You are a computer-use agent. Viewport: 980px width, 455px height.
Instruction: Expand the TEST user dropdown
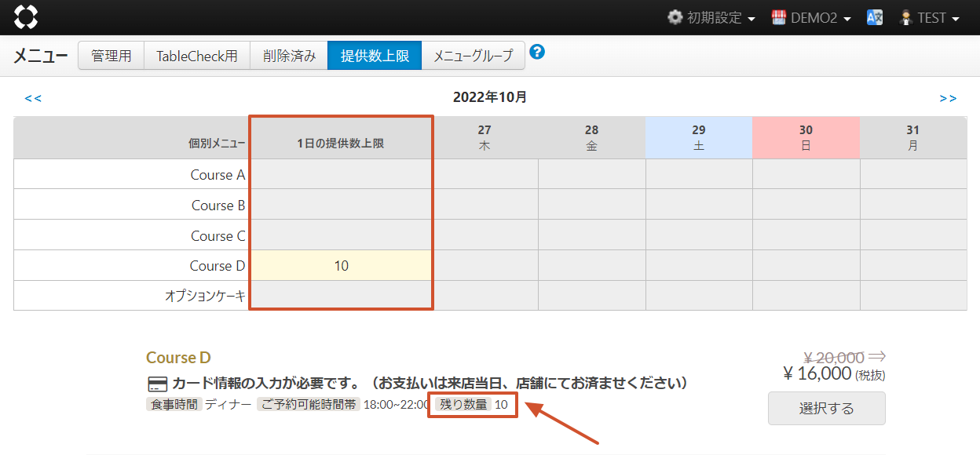[x=930, y=17]
